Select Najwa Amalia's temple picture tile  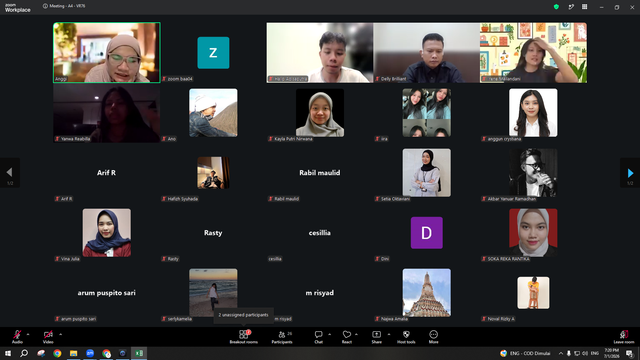[x=427, y=293]
